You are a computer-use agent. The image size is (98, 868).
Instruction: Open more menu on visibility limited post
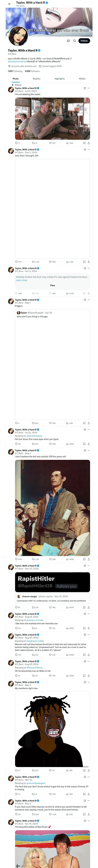point(89,268)
